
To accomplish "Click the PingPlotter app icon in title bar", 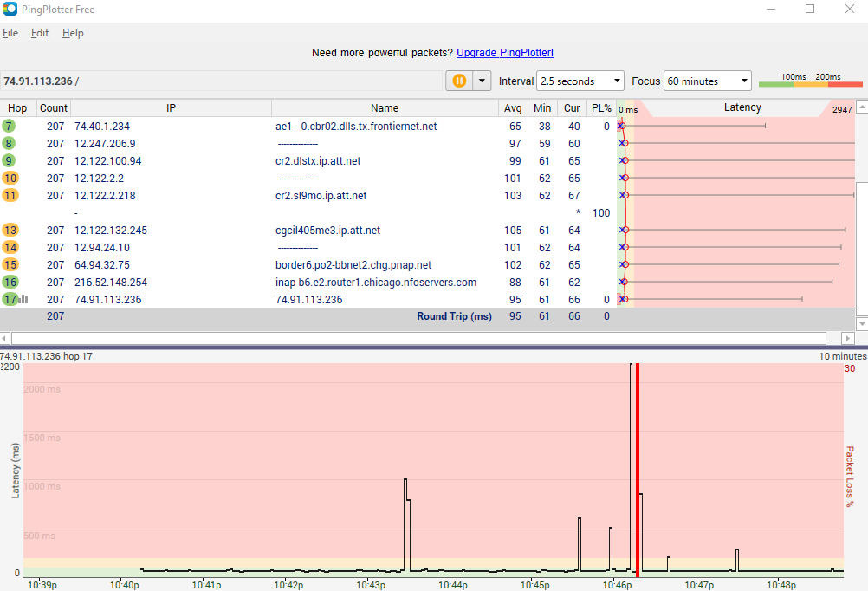I will [10, 9].
